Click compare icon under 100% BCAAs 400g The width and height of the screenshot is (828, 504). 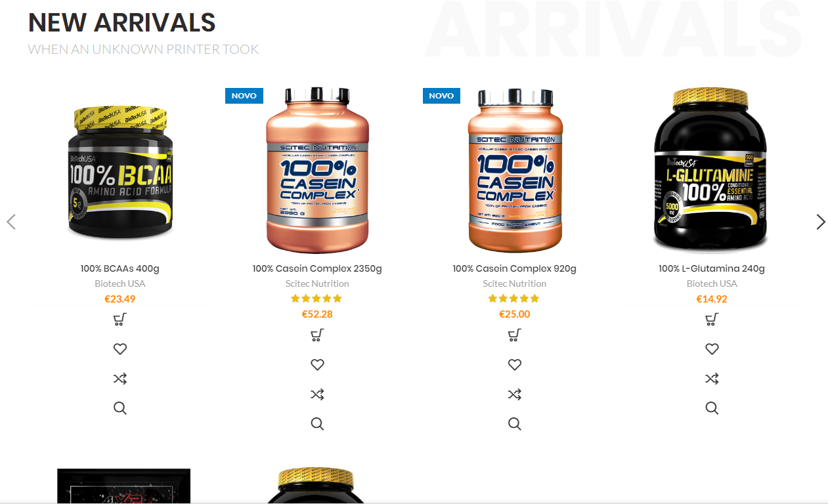click(120, 379)
